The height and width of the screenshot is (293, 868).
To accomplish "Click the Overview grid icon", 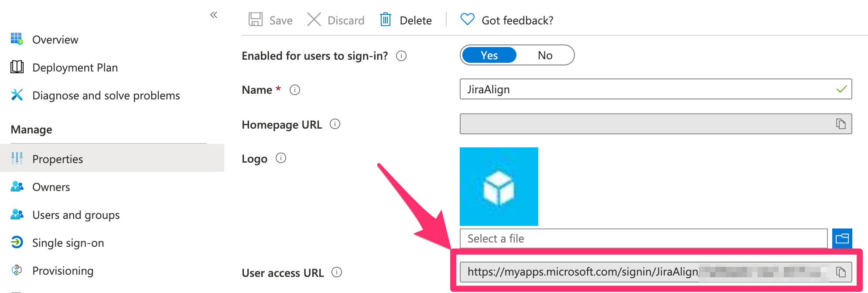I will tap(17, 39).
